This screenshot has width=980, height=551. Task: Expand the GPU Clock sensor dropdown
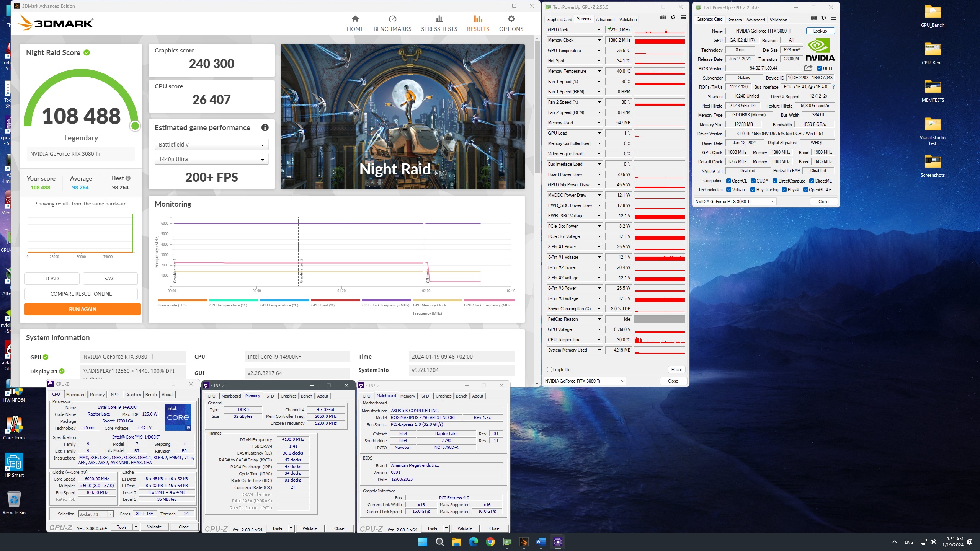599,30
